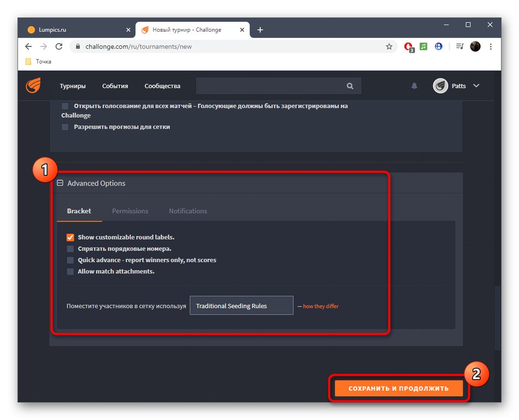This screenshot has width=519, height=420.
Task: Check 'Allow match attachments'
Action: 70,271
